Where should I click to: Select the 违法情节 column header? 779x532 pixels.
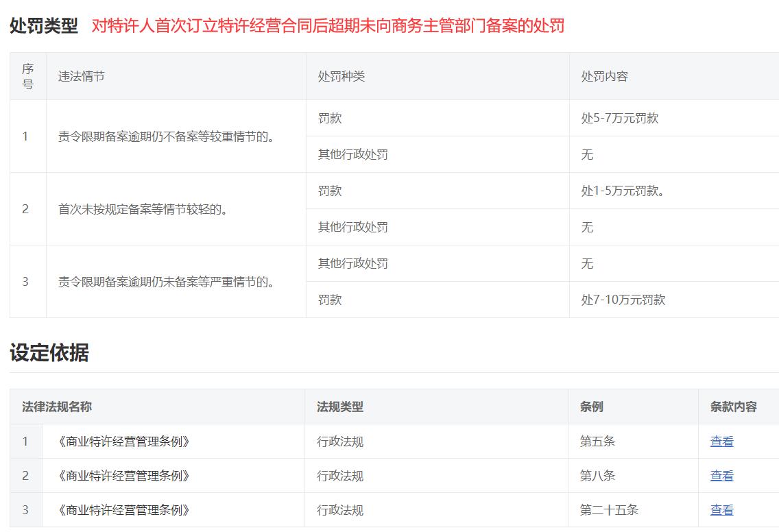(x=82, y=76)
